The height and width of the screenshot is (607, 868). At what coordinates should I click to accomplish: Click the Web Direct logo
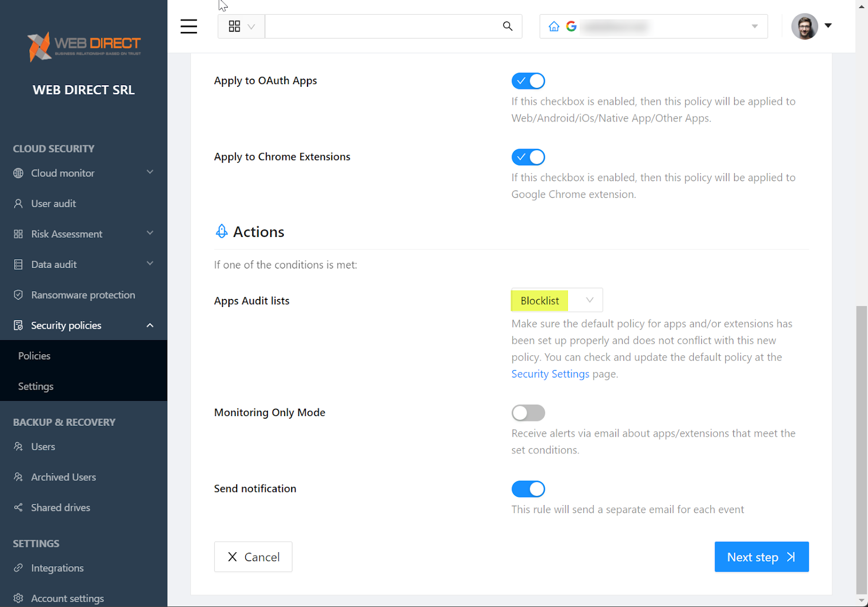(x=84, y=47)
